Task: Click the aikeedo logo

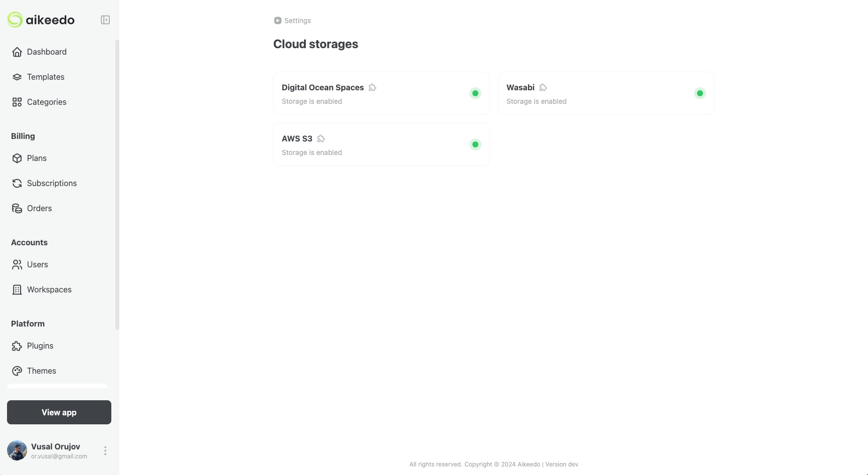Action: [41, 20]
